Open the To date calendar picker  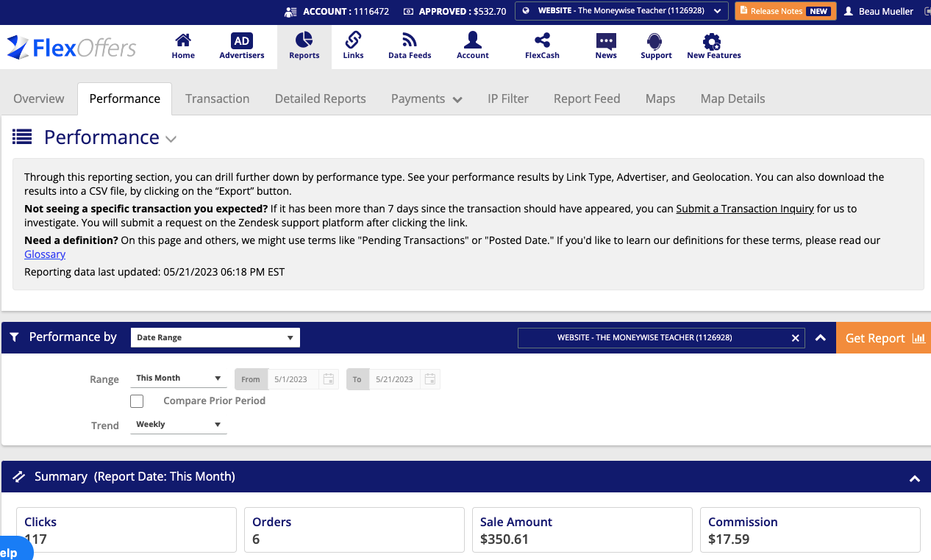[x=430, y=379]
